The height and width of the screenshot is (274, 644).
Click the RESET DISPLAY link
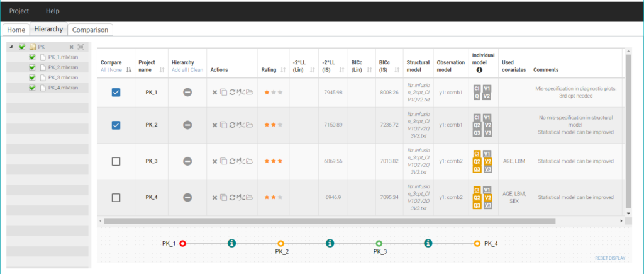[x=610, y=258]
